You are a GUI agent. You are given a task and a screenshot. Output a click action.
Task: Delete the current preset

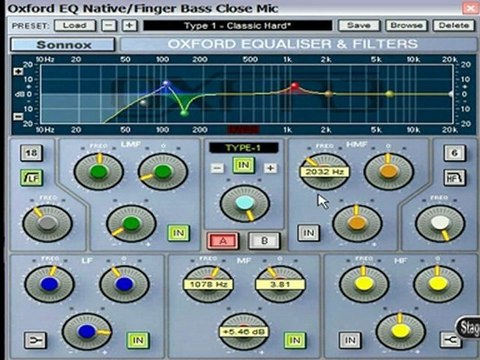453,26
